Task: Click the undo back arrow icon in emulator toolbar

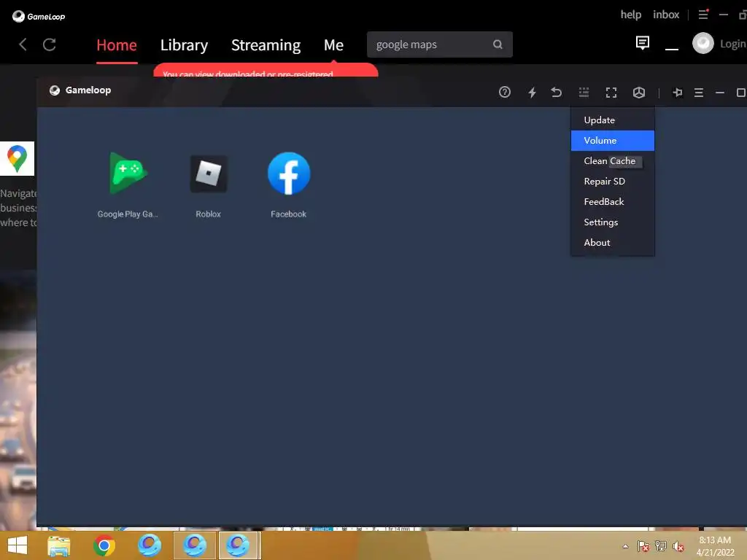Action: click(x=557, y=92)
